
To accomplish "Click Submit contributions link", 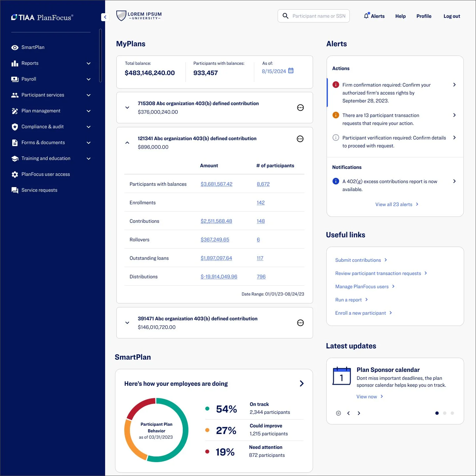I will tap(361, 260).
